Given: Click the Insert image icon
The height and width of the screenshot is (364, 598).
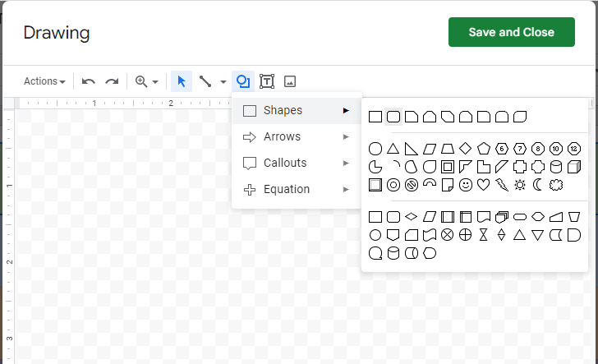Looking at the screenshot, I should (289, 81).
